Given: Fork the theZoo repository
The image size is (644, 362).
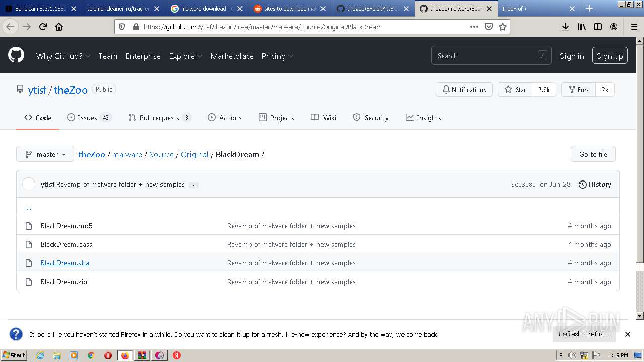Looking at the screenshot, I should click(579, 89).
